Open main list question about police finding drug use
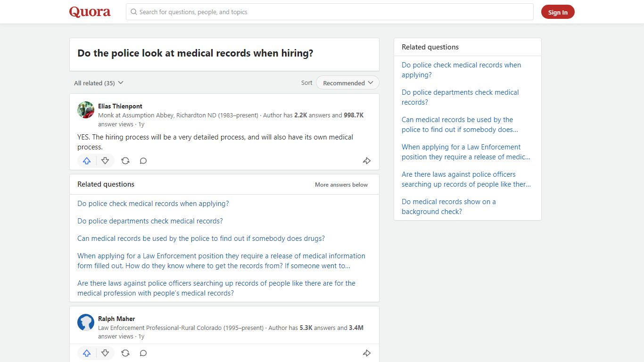644x362 pixels. [x=201, y=239]
